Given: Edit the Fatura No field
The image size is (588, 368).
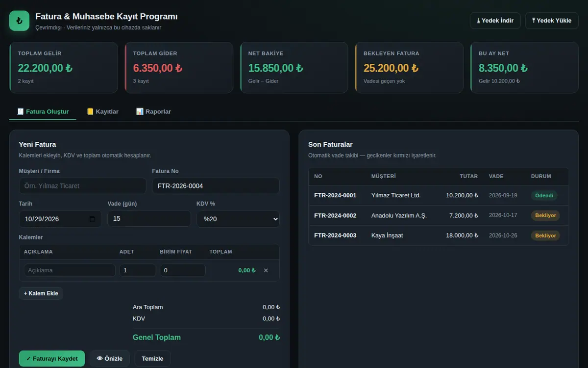Looking at the screenshot, I should coord(216,186).
